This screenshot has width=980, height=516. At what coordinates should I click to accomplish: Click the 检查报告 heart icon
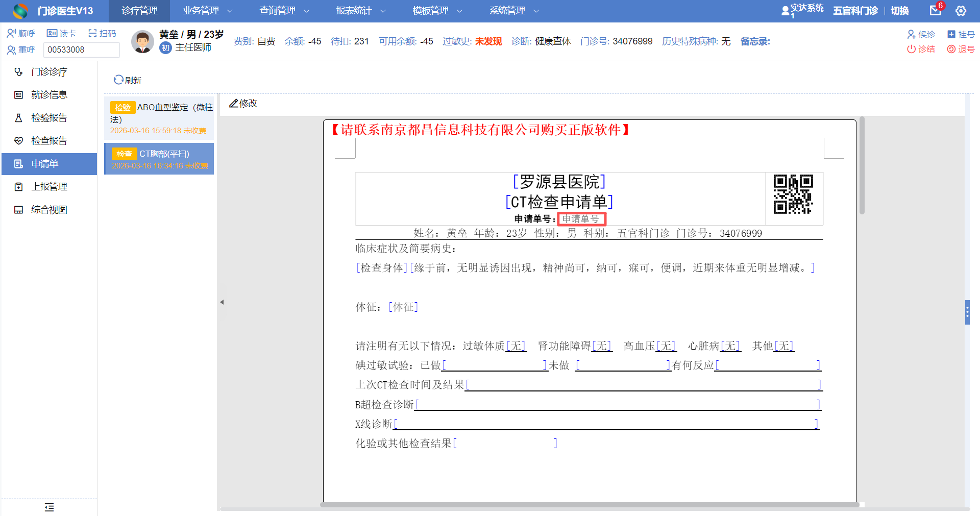pyautogui.click(x=19, y=141)
